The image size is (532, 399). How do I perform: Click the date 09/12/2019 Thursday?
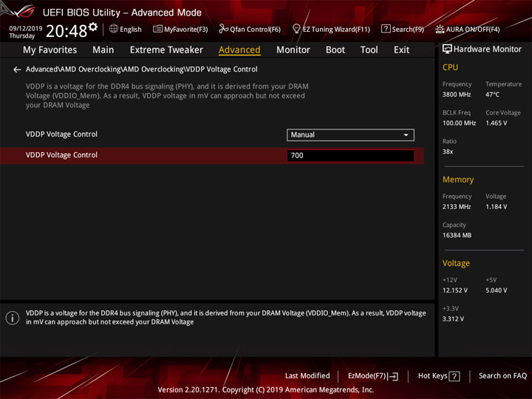(25, 32)
